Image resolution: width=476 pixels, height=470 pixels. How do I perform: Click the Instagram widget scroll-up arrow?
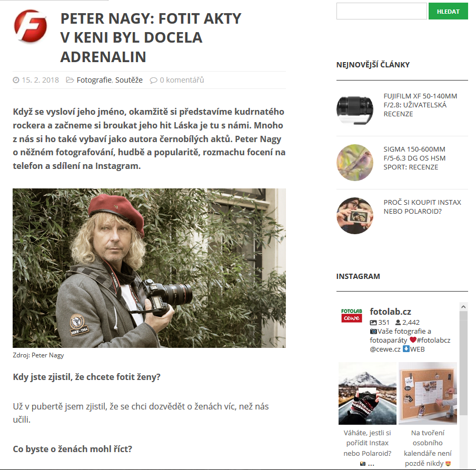click(463, 307)
